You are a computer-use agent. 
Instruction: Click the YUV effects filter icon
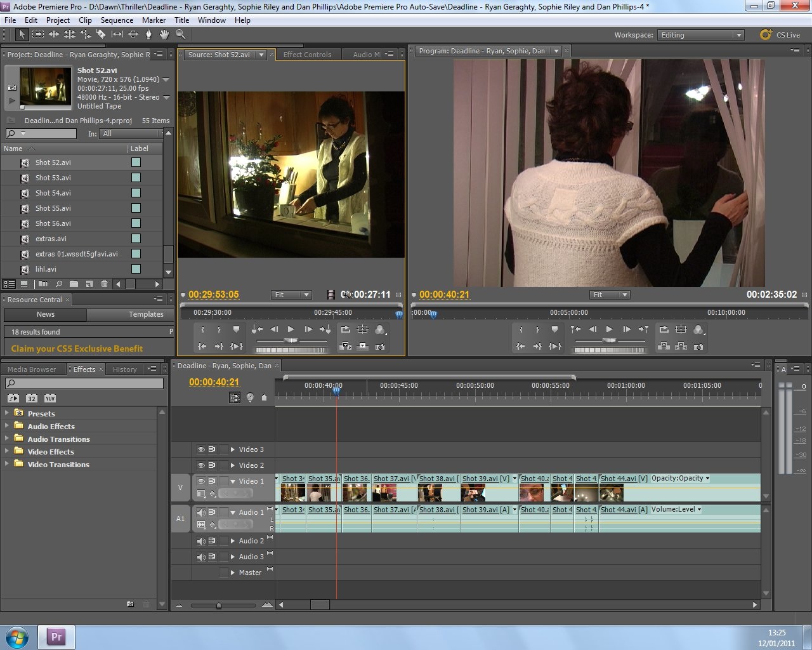click(x=50, y=399)
